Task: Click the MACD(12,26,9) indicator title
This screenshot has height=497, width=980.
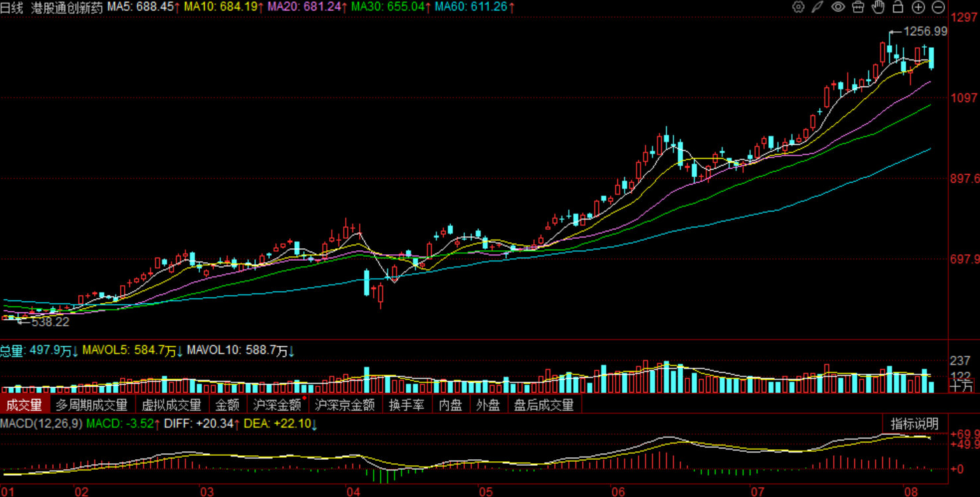Action: point(41,423)
